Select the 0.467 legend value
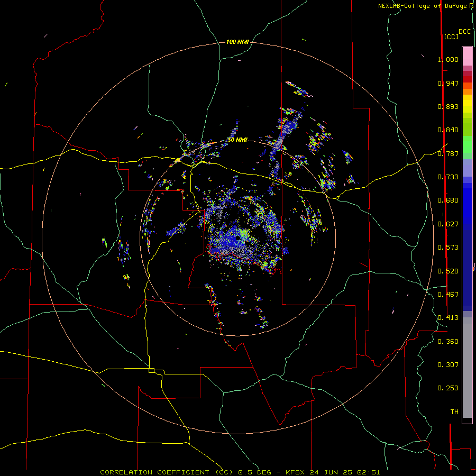The width and height of the screenshot is (476, 476). (448, 295)
